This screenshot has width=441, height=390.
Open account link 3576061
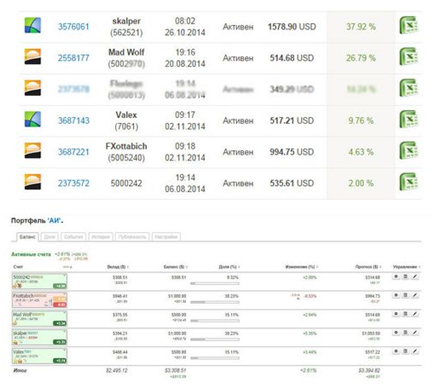(74, 27)
